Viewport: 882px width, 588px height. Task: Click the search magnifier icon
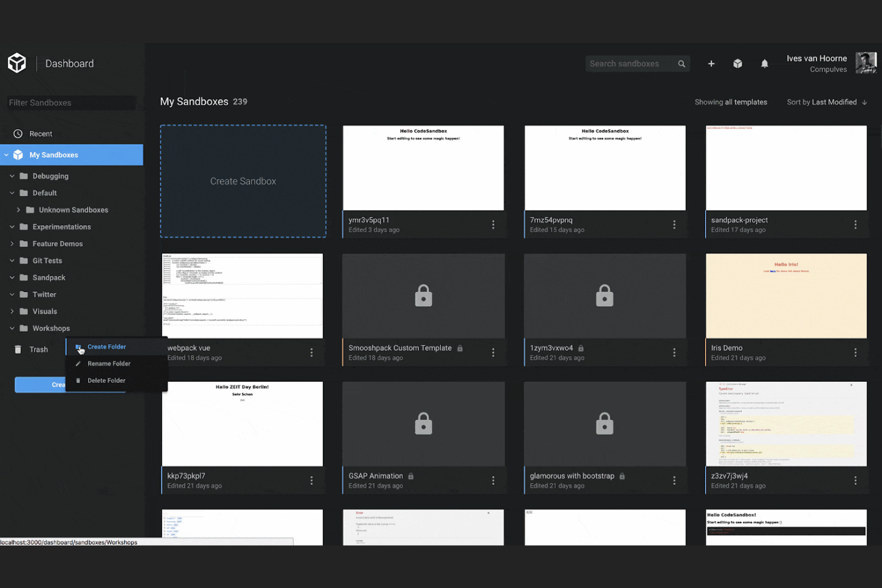(x=681, y=64)
